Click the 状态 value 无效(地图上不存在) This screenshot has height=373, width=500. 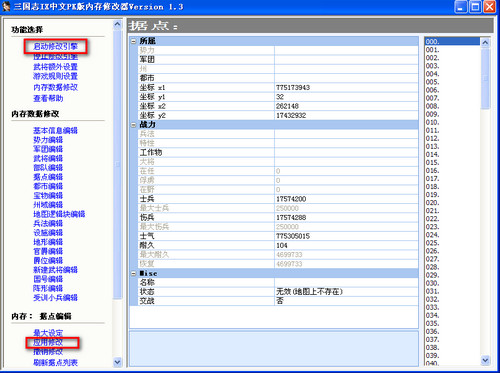[309, 292]
